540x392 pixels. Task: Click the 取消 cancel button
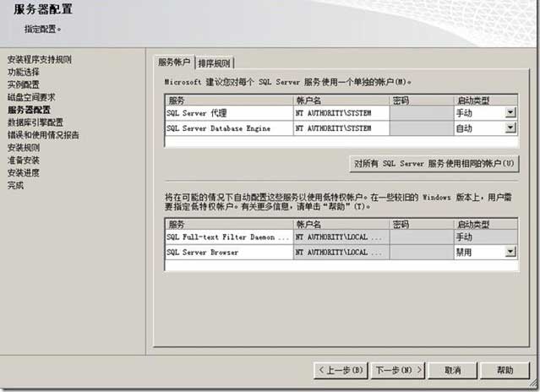click(x=452, y=370)
